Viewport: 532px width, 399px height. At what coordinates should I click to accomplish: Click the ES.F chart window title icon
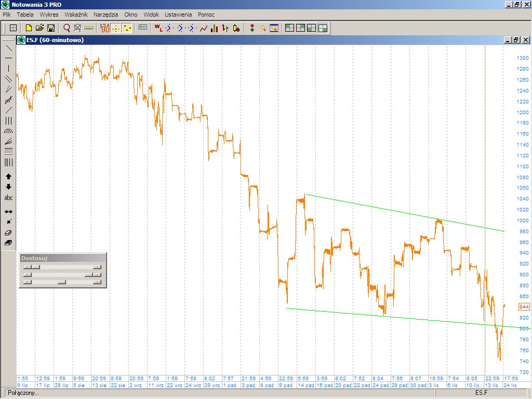[x=21, y=40]
